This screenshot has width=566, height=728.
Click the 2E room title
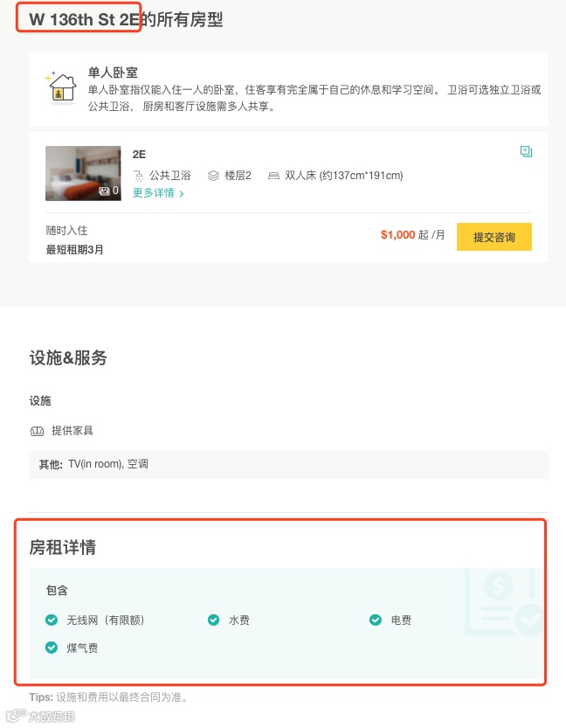click(139, 154)
